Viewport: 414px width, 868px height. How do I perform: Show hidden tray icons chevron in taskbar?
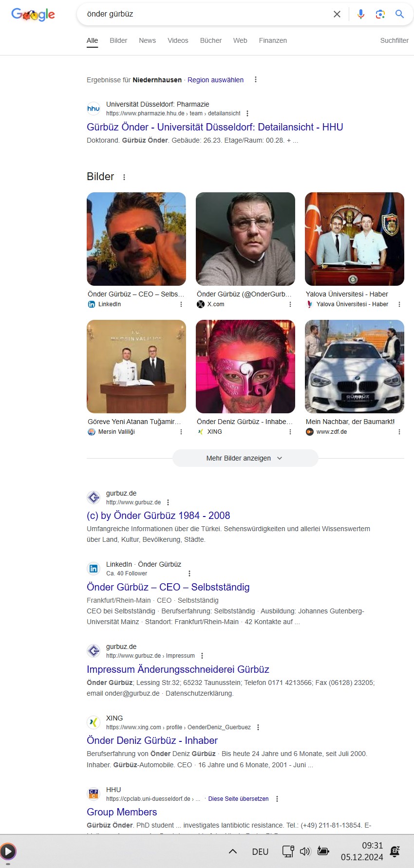[233, 851]
